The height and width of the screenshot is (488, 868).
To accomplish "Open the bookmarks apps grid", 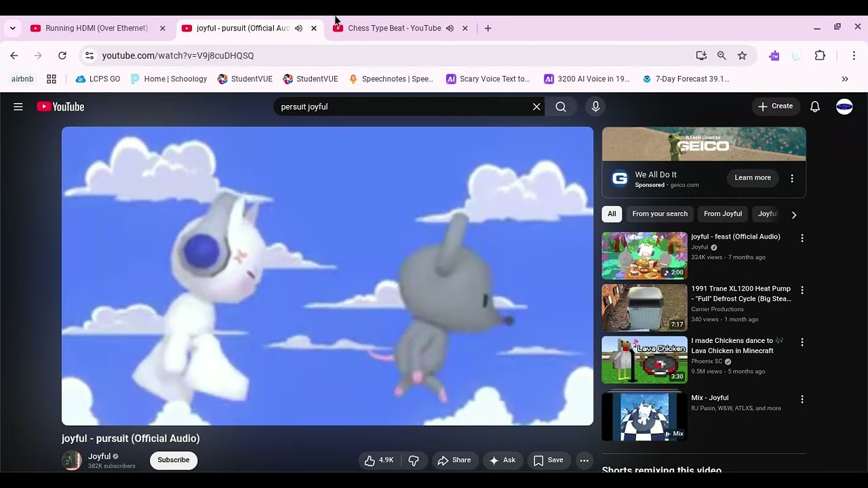I will coord(52,79).
